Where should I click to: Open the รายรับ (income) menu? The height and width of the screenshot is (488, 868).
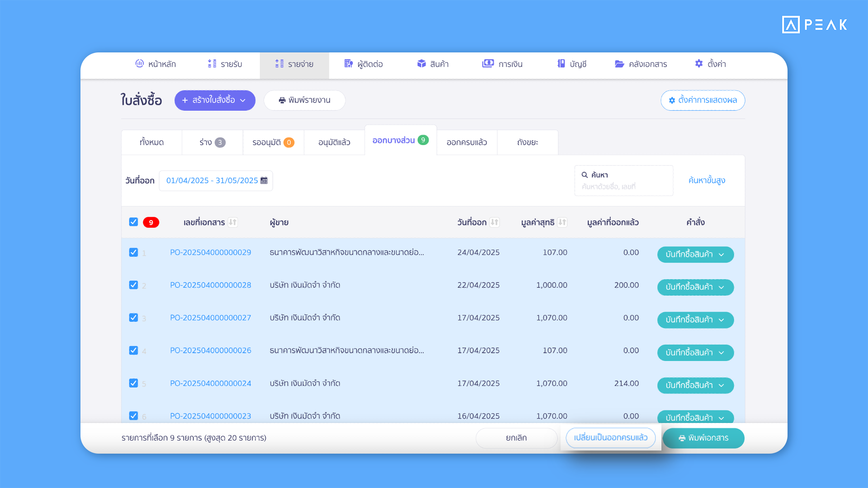(x=225, y=64)
